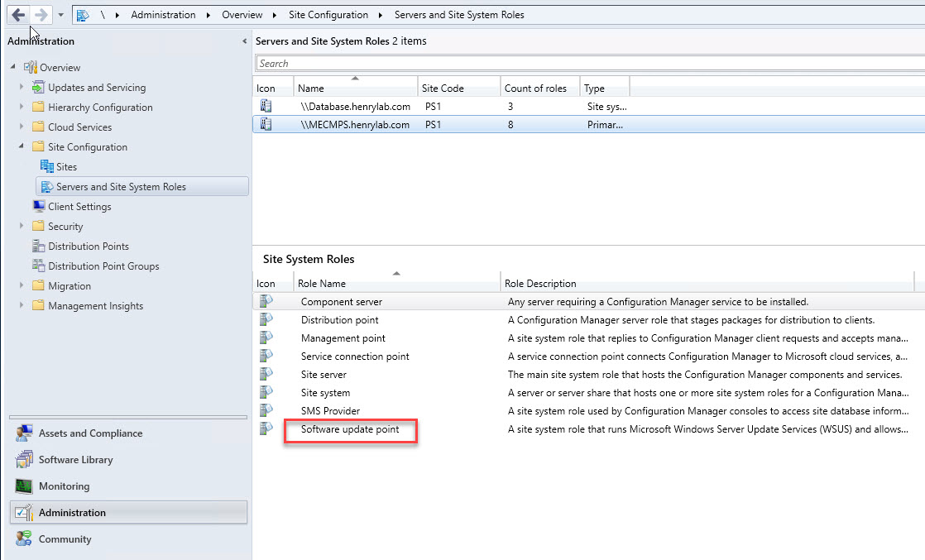Viewport: 925px width, 560px height.
Task: Click the Community workspace icon
Action: [24, 539]
